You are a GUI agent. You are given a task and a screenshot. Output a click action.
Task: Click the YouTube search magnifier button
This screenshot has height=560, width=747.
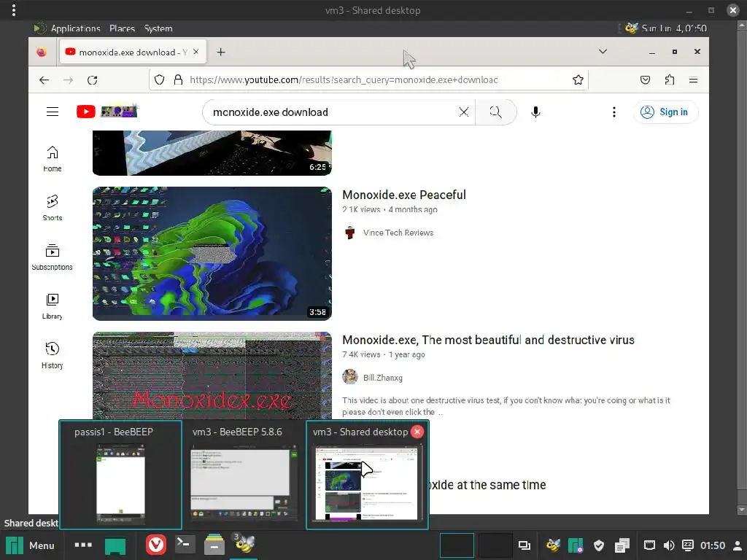tap(495, 112)
